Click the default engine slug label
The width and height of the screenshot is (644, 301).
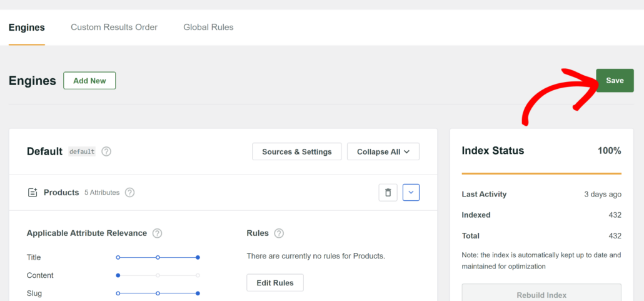tap(82, 151)
